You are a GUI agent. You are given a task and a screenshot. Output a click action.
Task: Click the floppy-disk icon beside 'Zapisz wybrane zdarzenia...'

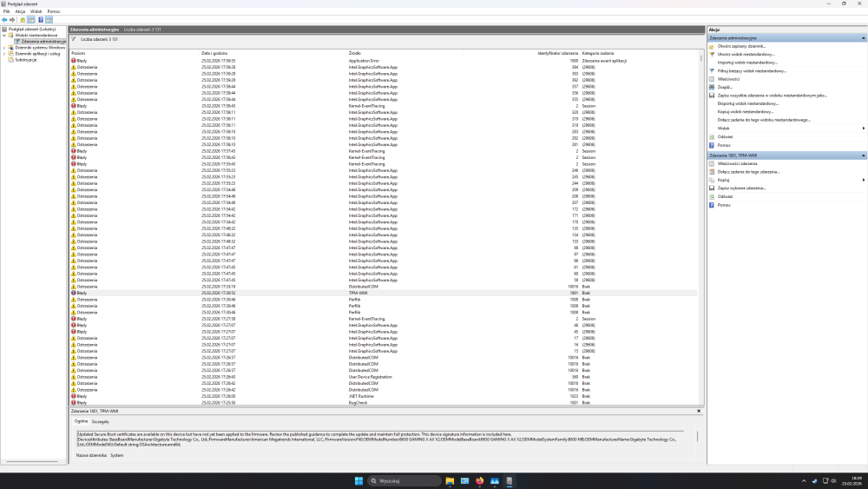pos(712,188)
